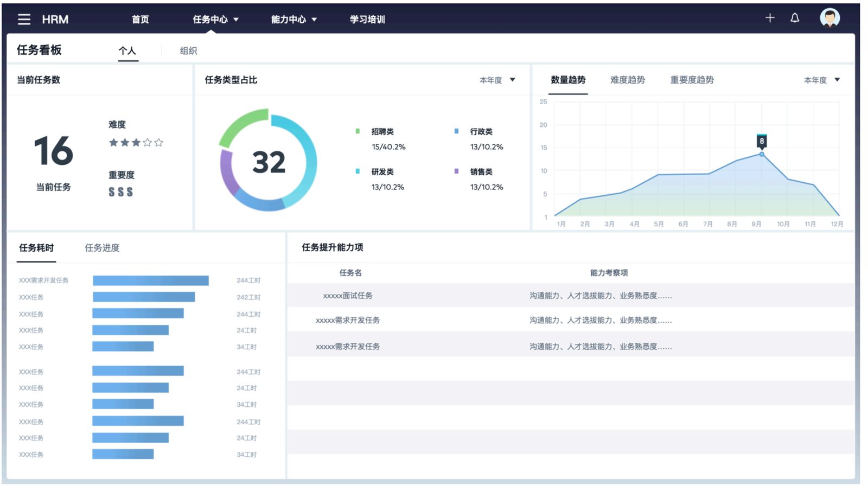Click the xxxxx面试任务 row
The height and width of the screenshot is (492, 868).
571,296
